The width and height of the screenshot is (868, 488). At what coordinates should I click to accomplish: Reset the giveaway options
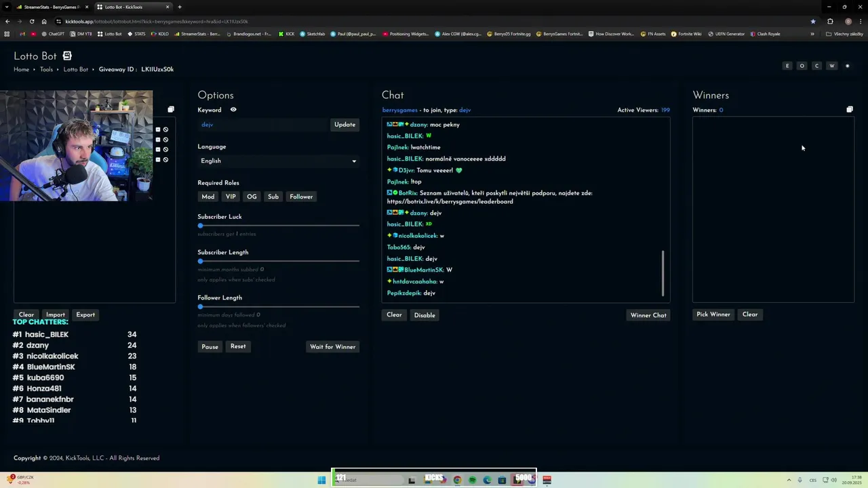point(238,346)
